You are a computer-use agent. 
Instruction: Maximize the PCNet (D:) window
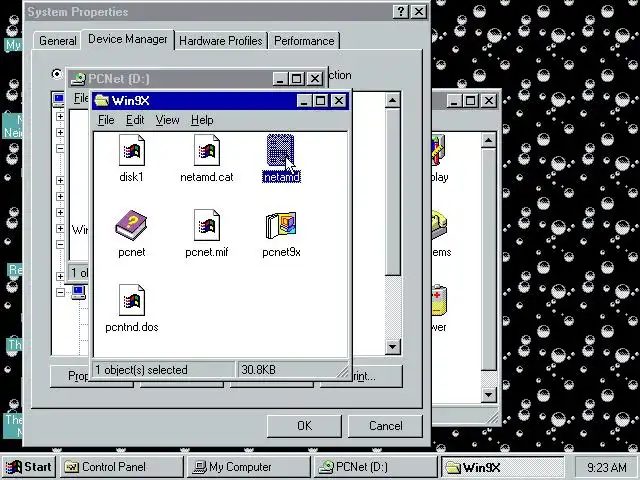pos(297,78)
